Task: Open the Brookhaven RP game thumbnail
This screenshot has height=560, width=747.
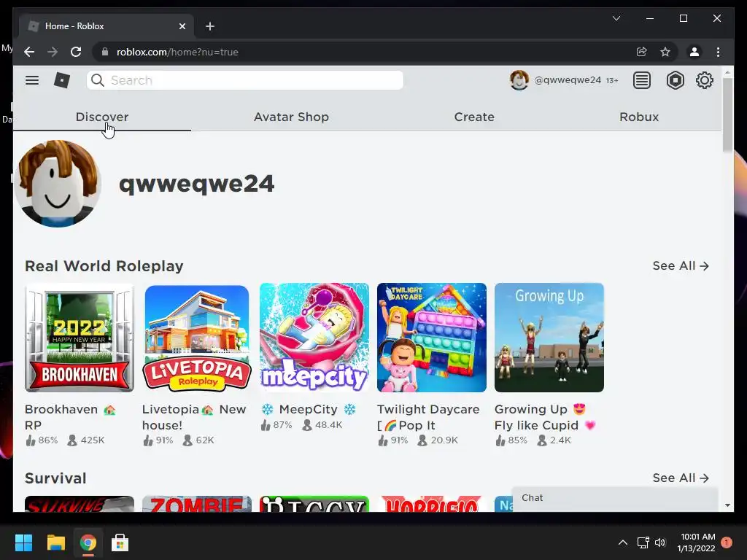Action: click(x=80, y=338)
